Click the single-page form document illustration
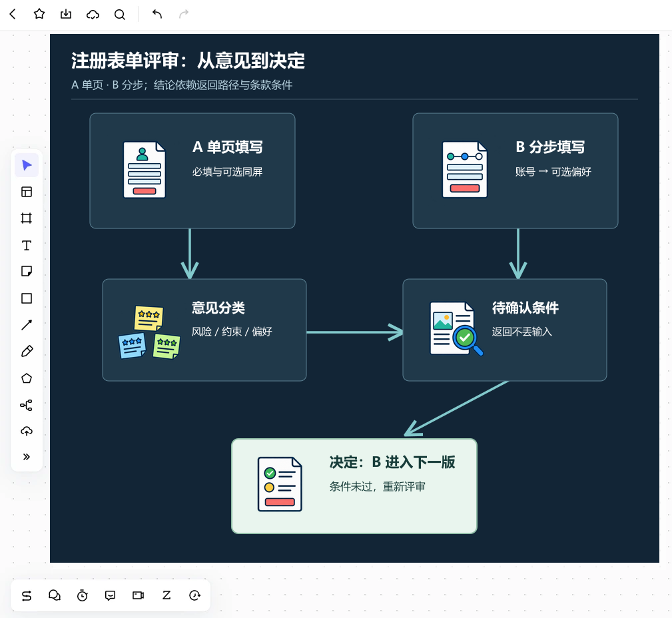This screenshot has height=618, width=672. 145,170
